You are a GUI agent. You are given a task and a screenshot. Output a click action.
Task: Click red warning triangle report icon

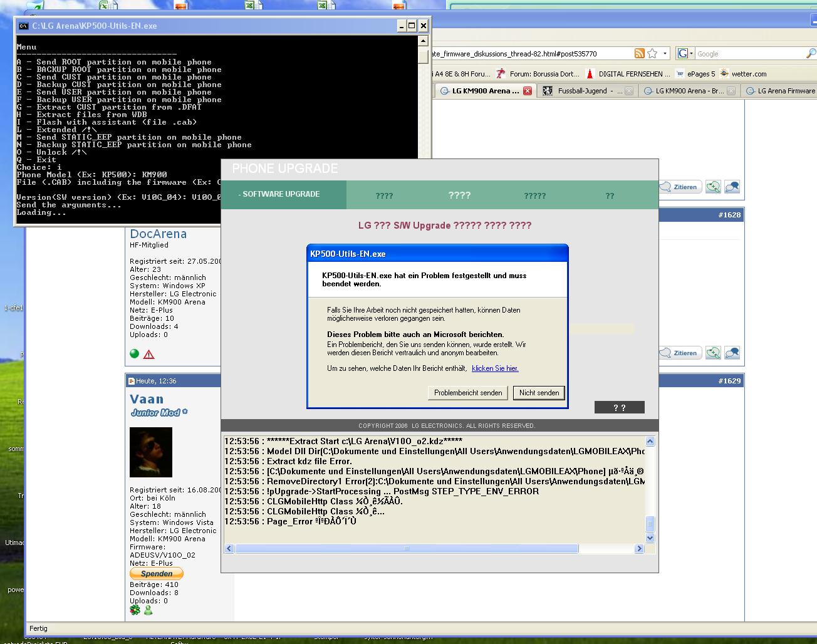(x=148, y=355)
